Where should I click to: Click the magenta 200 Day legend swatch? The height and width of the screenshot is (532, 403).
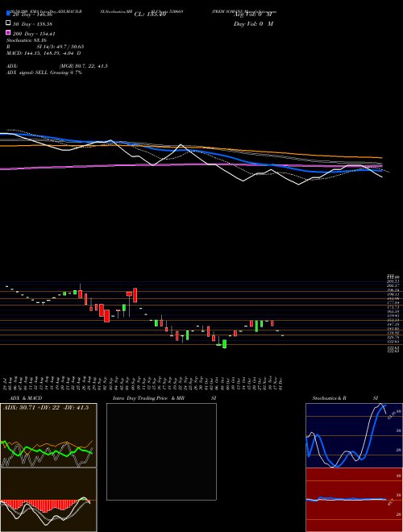point(8,32)
